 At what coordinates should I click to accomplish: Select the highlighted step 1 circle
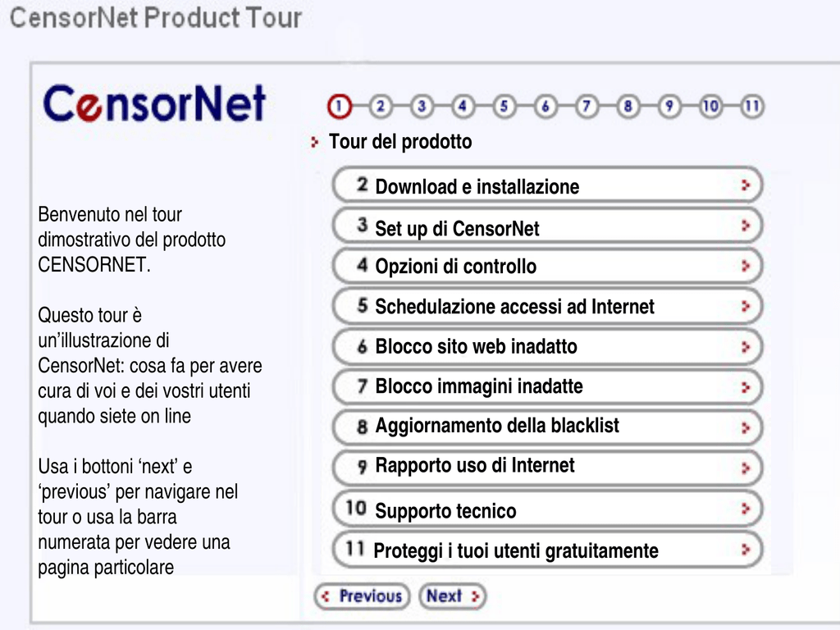point(339,106)
